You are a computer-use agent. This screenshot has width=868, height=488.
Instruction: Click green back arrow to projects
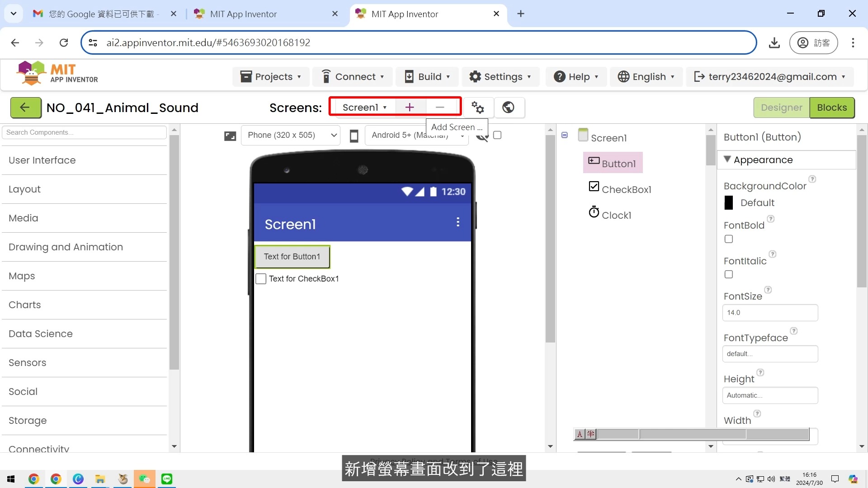pos(25,108)
